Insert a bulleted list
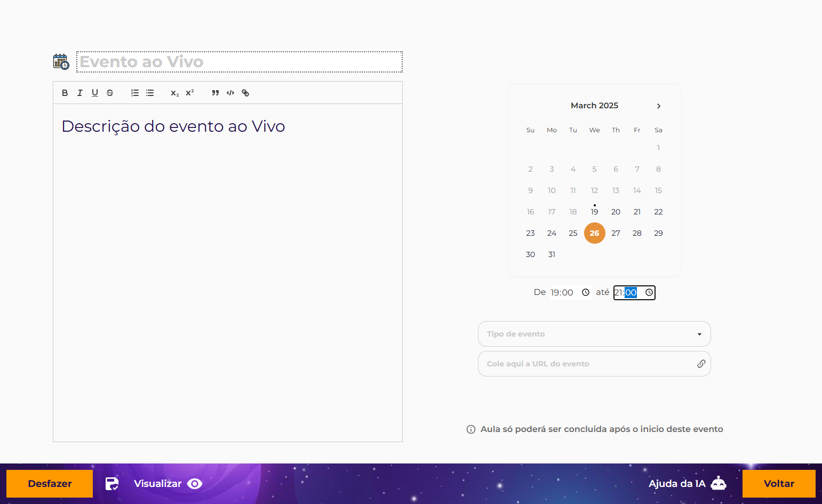 tap(150, 93)
